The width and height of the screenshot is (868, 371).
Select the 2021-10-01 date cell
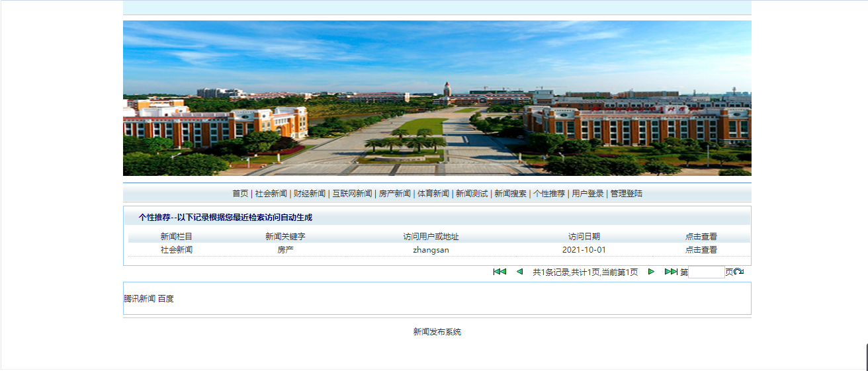pyautogui.click(x=584, y=250)
